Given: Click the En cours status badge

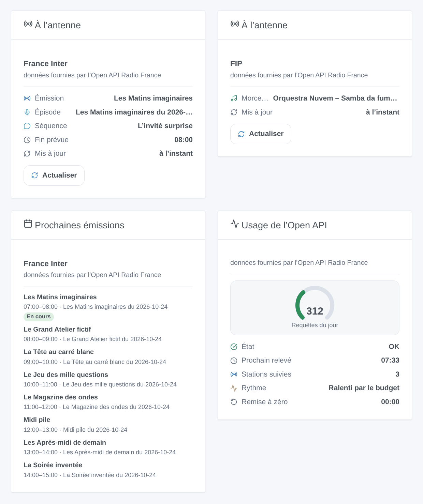Looking at the screenshot, I should pyautogui.click(x=39, y=317).
